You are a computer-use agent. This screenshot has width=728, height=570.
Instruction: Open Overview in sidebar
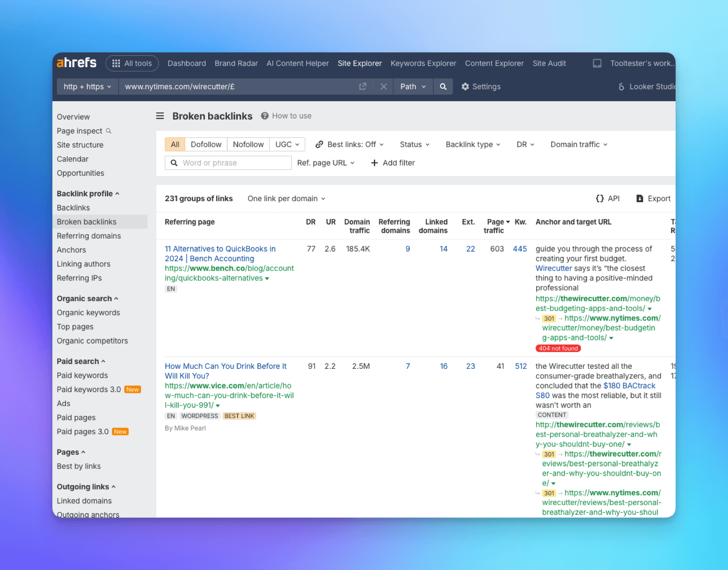73,117
